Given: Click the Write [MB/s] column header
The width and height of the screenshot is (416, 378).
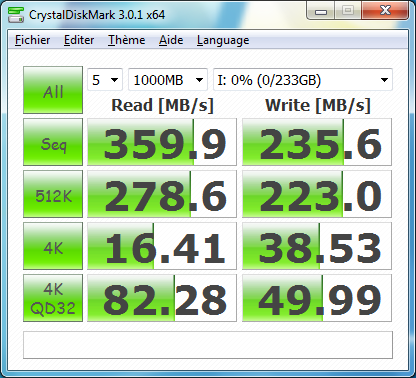Looking at the screenshot, I should coord(318,105).
